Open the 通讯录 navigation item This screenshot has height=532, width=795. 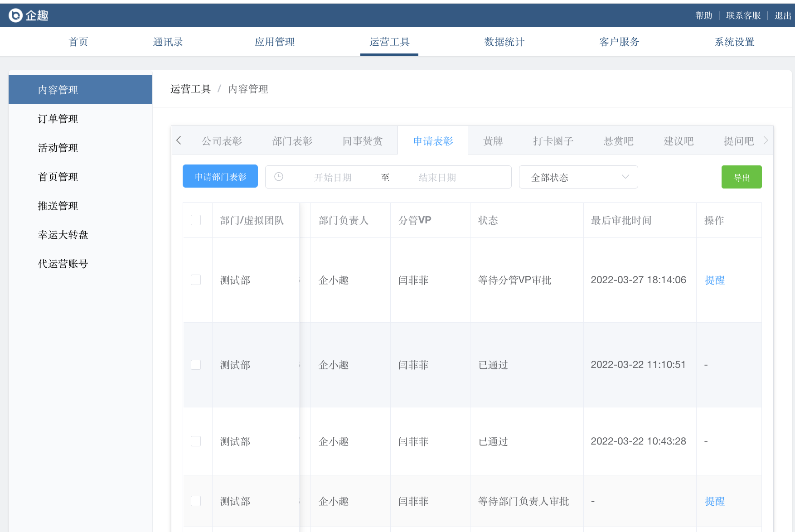[x=168, y=42]
